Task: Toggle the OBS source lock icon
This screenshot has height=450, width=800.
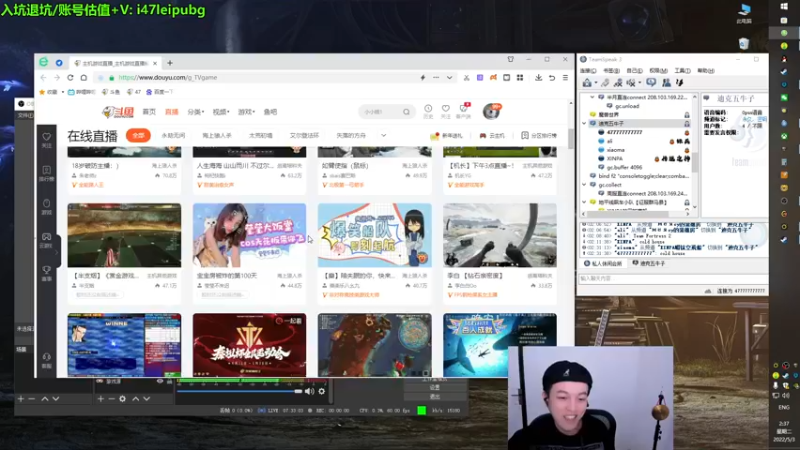Action: click(x=169, y=381)
